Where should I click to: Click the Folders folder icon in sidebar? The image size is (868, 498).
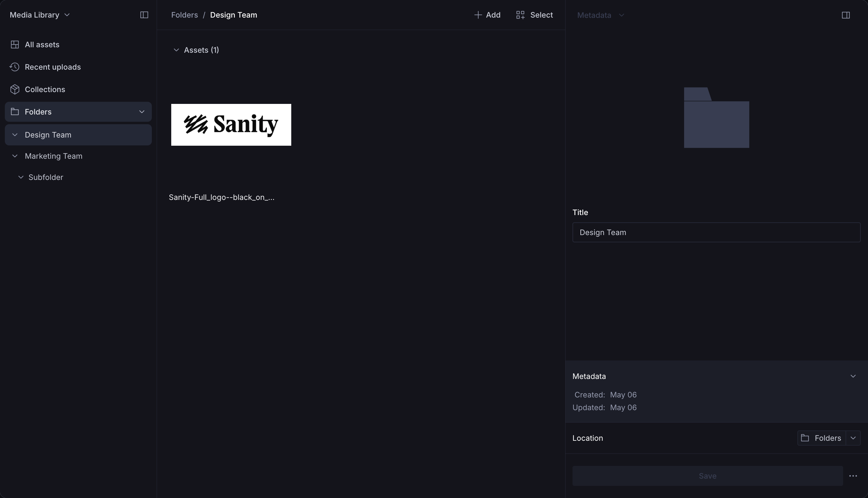15,112
